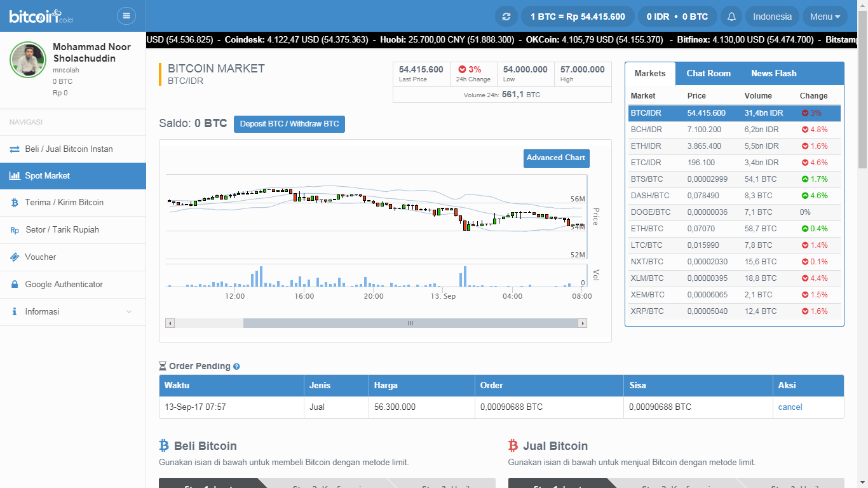Select XEM/BTC market row
This screenshot has width=868, height=488.
[735, 295]
